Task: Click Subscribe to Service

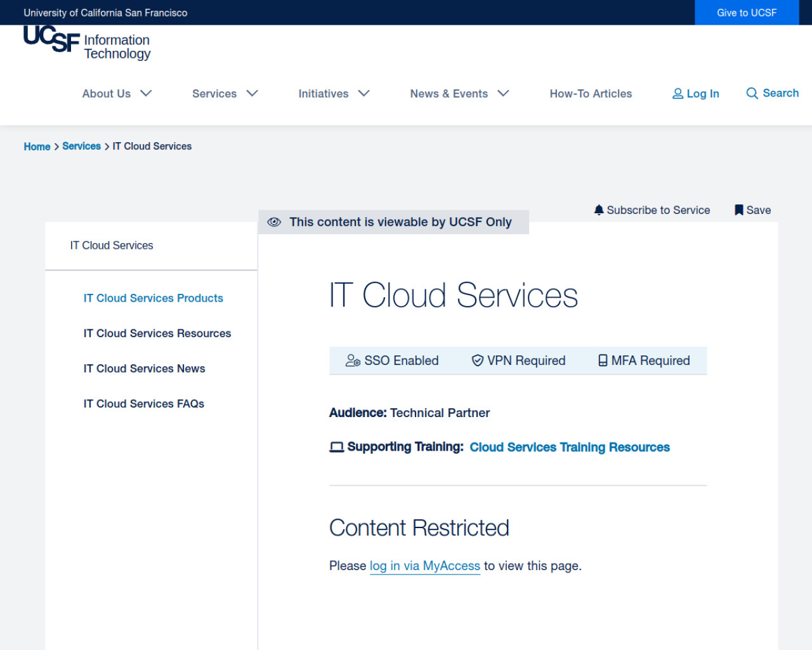Action: 658,210
